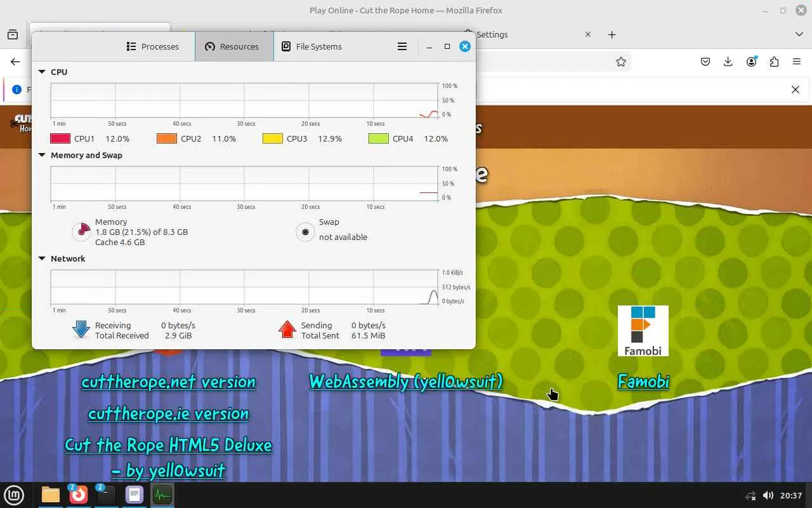Switch to the Settings browser tab
Screen dimensions: 812x508
(x=527, y=34)
